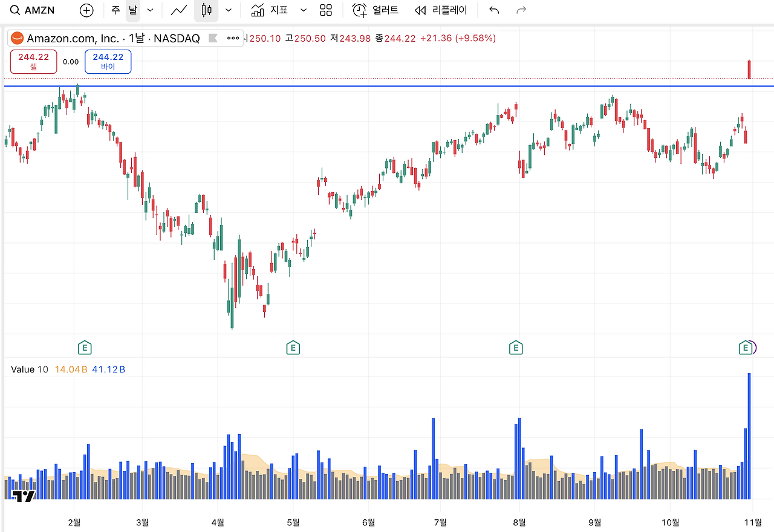Image resolution: width=774 pixels, height=532 pixels.
Task: Click the tallest blue volume bar near 11월
Action: [x=749, y=436]
